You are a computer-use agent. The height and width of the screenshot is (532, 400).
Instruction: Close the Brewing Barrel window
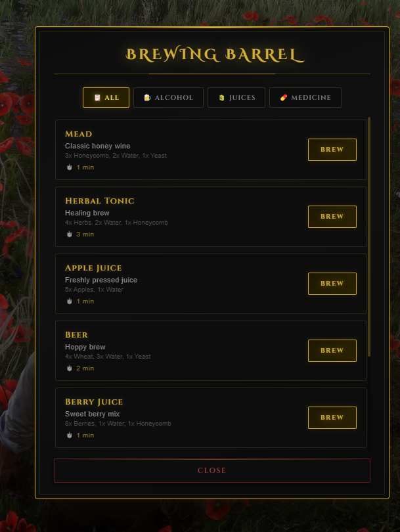pos(212,470)
